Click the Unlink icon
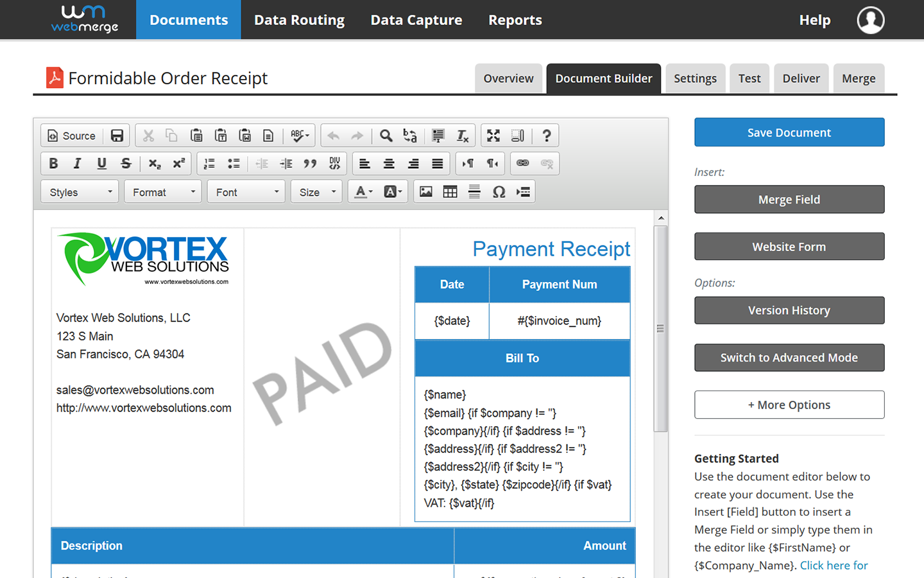924x578 pixels. click(x=547, y=164)
